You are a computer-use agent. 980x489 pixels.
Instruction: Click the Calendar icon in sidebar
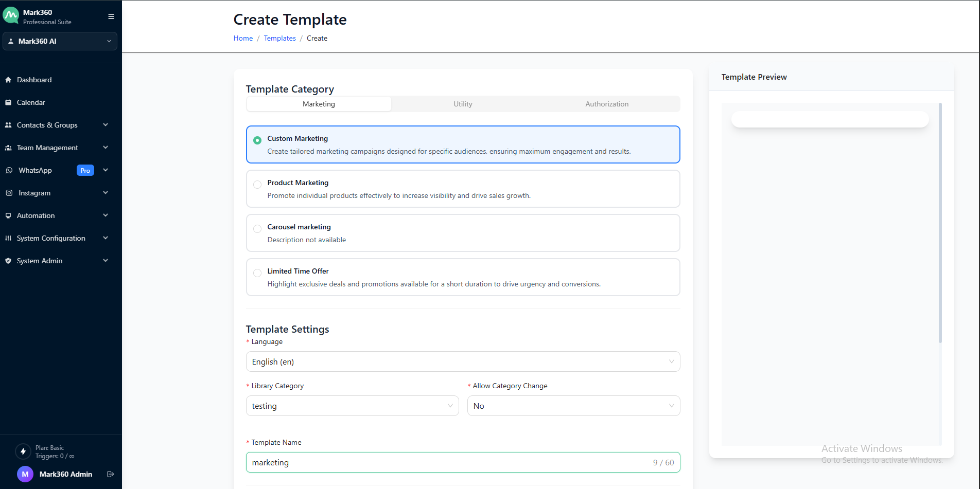8,102
